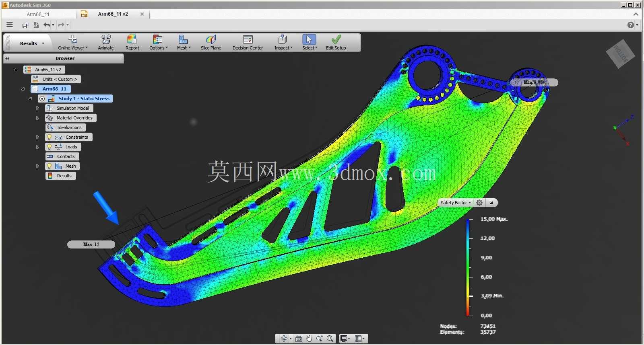Switch to the Arm66_11 v2 tab
Viewport: 644px width, 345px height.
113,14
